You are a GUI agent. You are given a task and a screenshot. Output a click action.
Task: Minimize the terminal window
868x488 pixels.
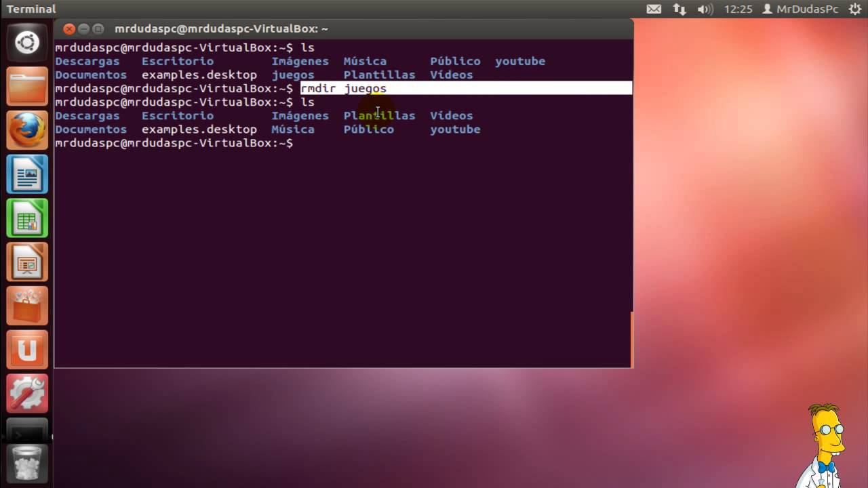click(x=83, y=29)
